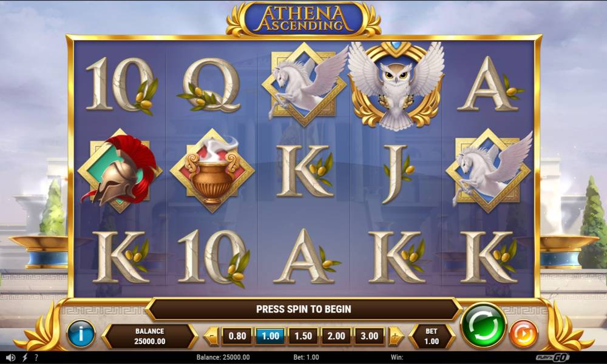Screen dimensions: 607x364
Task: Mute sound using the speaker icon
Action: point(10,357)
